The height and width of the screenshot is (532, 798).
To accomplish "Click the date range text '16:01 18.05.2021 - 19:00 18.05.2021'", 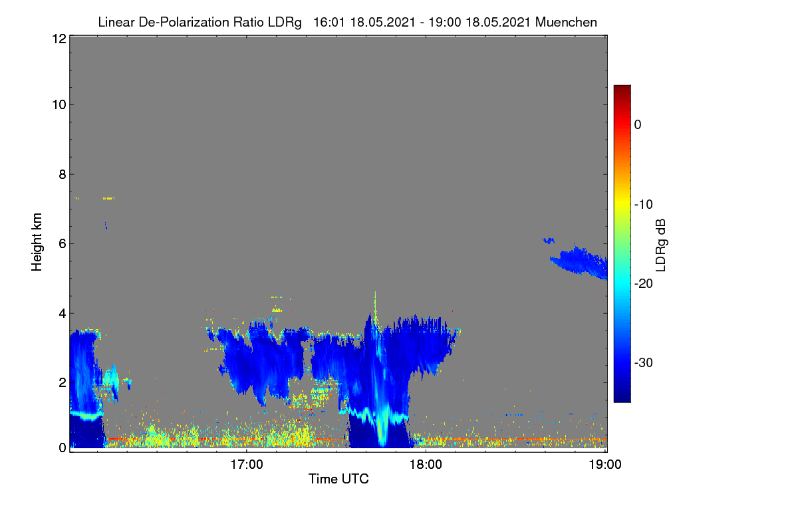I will pyautogui.click(x=421, y=22).
